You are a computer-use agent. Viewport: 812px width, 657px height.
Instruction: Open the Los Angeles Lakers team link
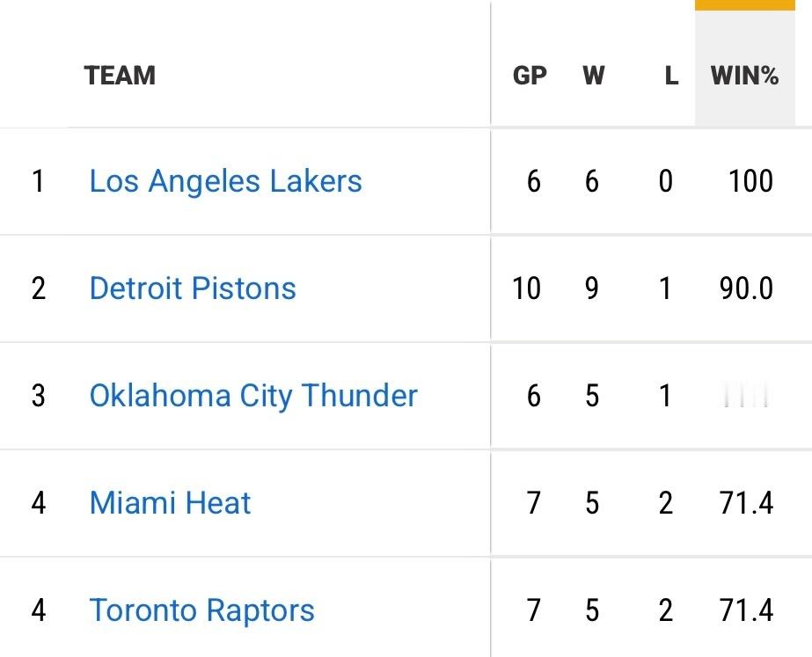[225, 181]
